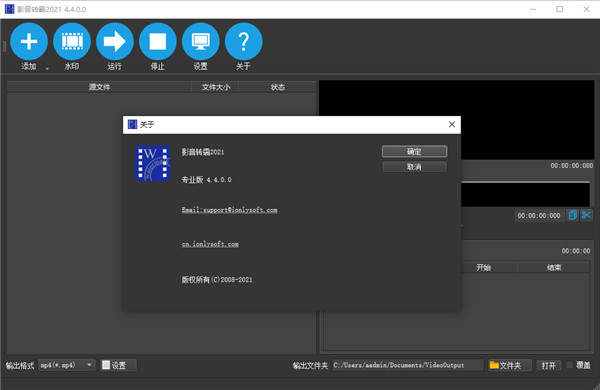Expand the small arrow beside 添加
The width and height of the screenshot is (600, 390).
(x=47, y=68)
